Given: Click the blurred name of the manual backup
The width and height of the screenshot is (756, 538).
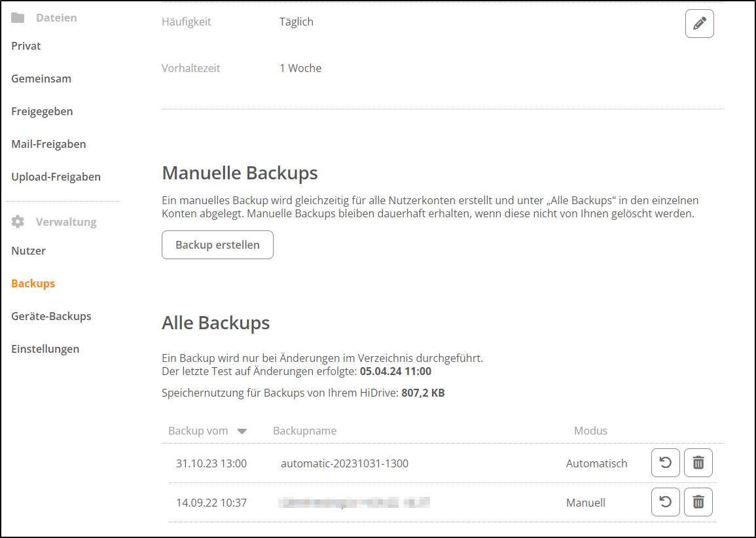Looking at the screenshot, I should tap(354, 502).
